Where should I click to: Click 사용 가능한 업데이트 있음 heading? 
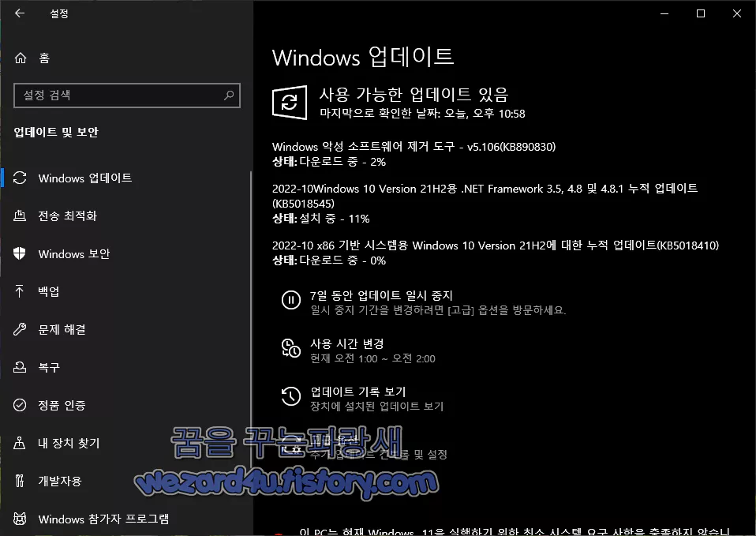(x=414, y=95)
